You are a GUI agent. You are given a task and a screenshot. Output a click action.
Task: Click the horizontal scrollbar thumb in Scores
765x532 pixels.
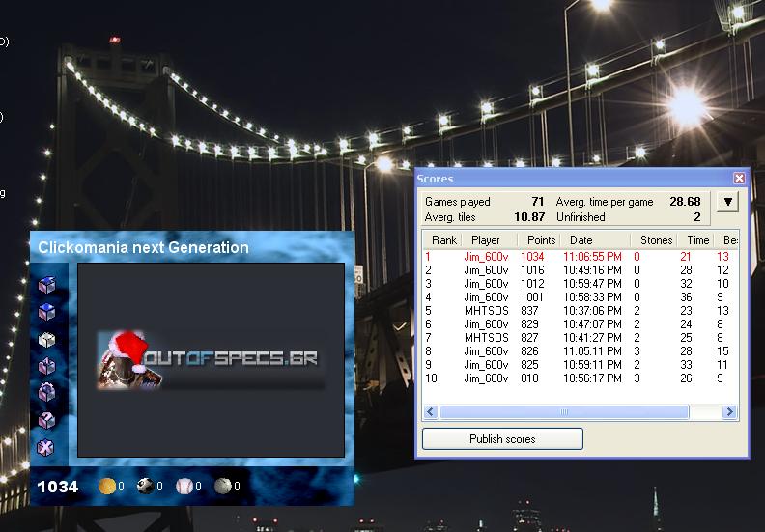564,412
